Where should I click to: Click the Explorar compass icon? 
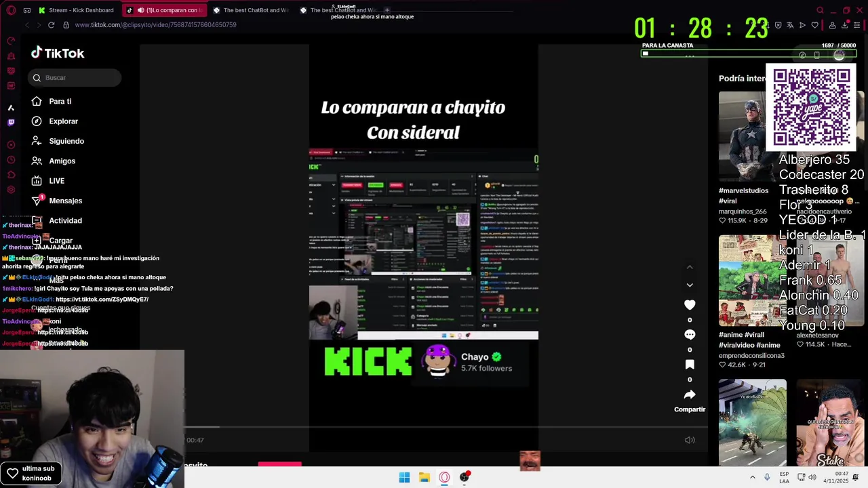coord(37,121)
